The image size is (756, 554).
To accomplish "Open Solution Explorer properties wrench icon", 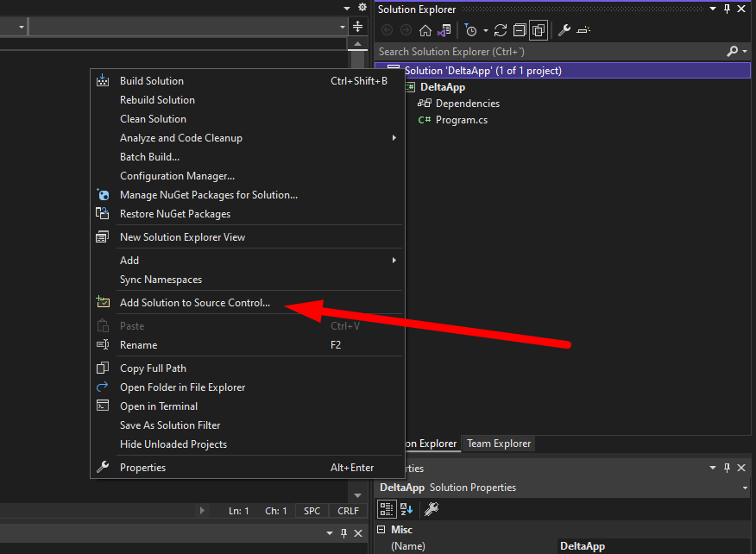I will click(x=564, y=30).
